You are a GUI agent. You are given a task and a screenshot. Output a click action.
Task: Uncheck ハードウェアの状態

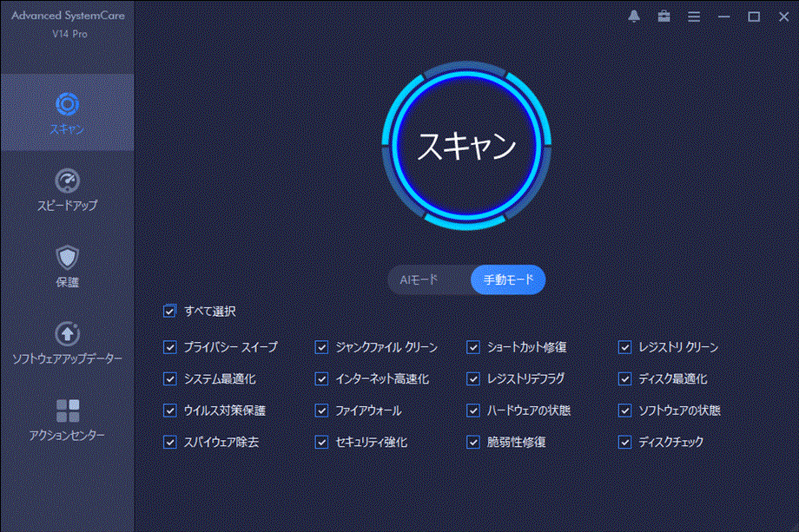pos(473,410)
